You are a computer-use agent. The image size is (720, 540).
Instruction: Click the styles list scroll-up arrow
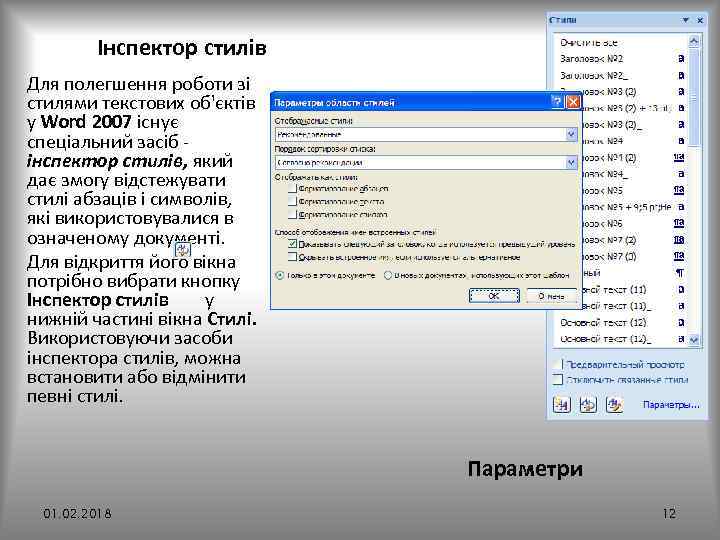point(694,41)
